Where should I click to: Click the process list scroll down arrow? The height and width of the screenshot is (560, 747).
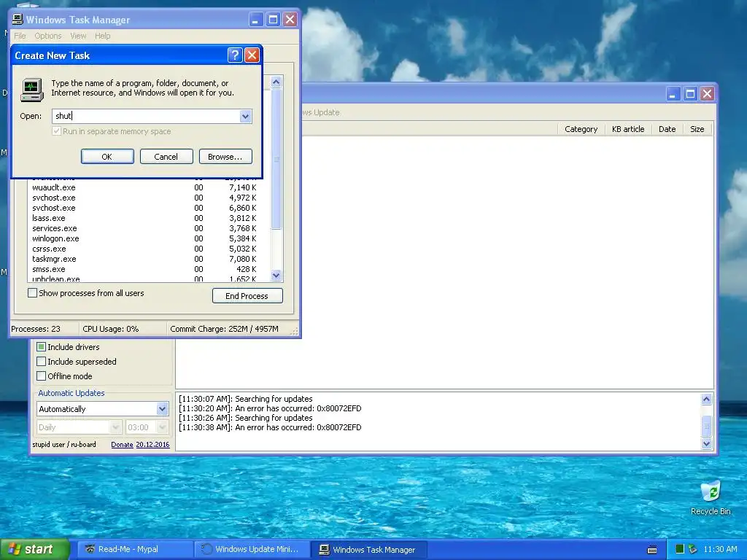click(276, 275)
